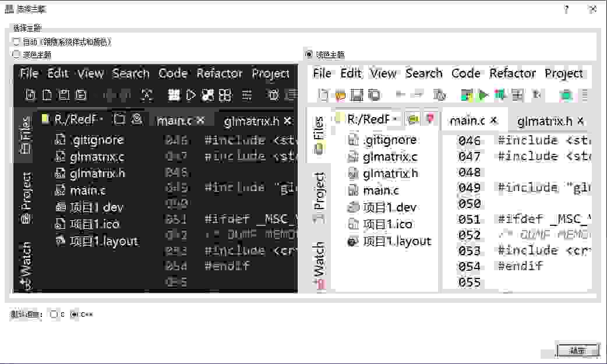Click green debug icon in light preview toolbar
This screenshot has height=364, width=607.
coord(566,96)
